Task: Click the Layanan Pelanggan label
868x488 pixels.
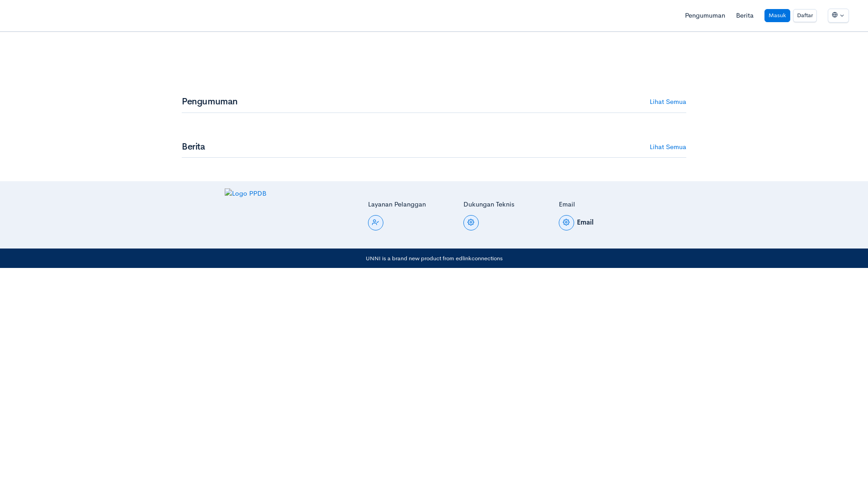Action: click(x=396, y=204)
